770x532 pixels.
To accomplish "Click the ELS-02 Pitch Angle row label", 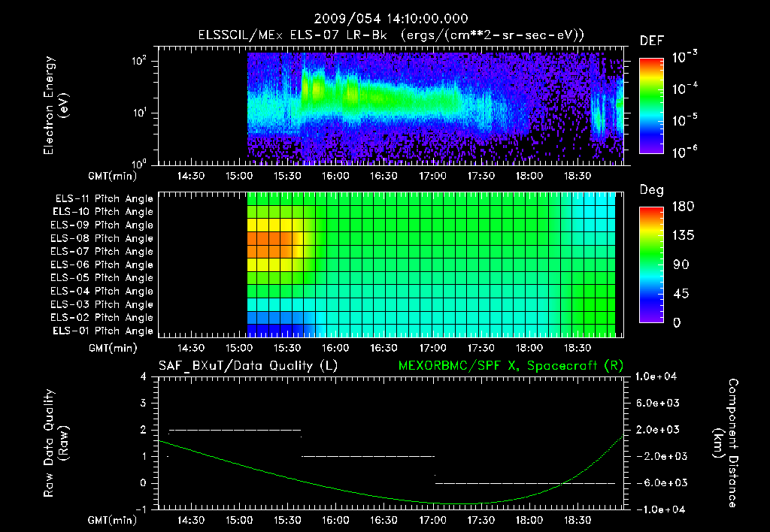I will pyautogui.click(x=102, y=318).
